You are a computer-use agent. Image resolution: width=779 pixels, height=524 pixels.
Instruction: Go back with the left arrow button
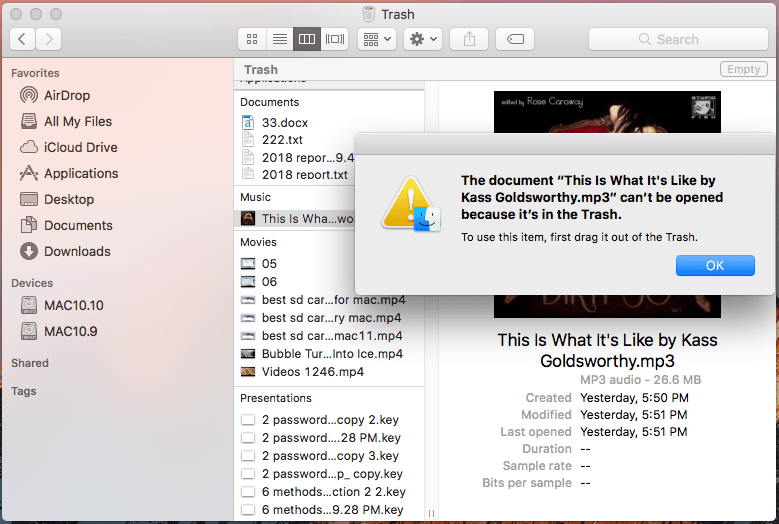pos(22,39)
